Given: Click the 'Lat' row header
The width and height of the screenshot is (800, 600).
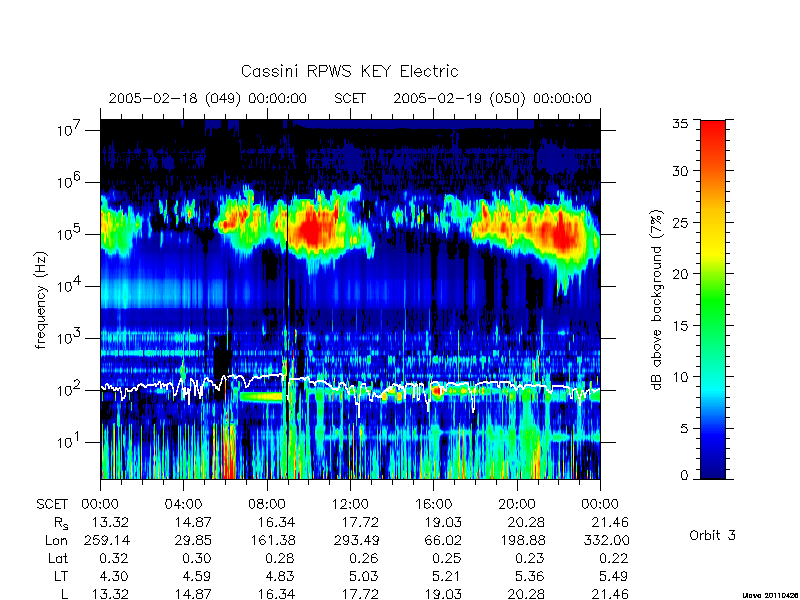Looking at the screenshot, I should click(x=58, y=558).
